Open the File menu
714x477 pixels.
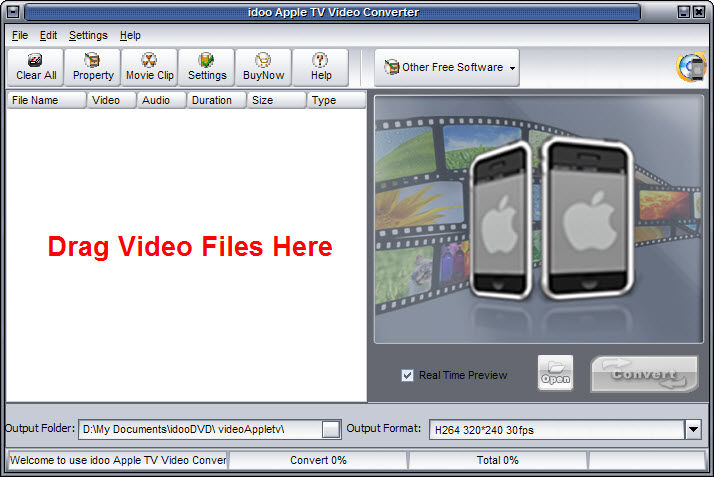click(x=20, y=35)
